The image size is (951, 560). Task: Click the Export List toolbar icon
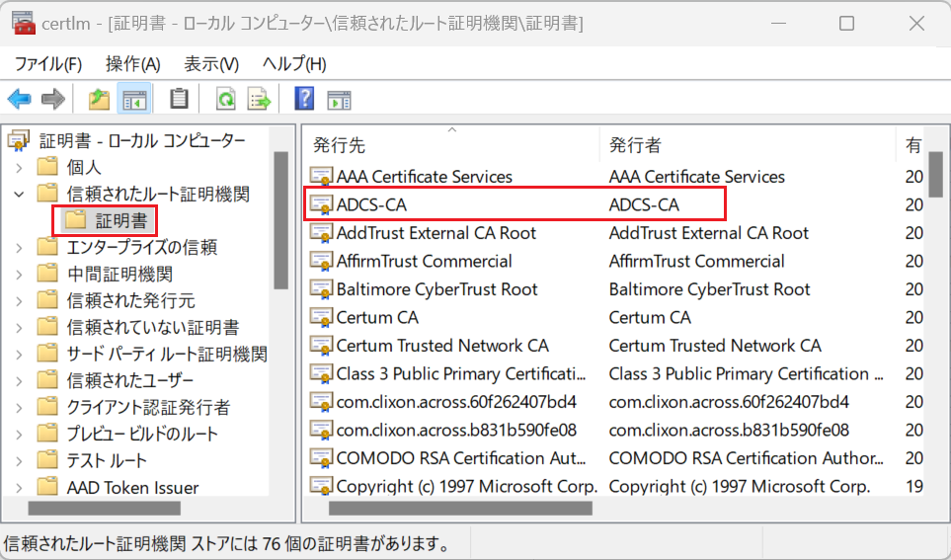pos(259,99)
